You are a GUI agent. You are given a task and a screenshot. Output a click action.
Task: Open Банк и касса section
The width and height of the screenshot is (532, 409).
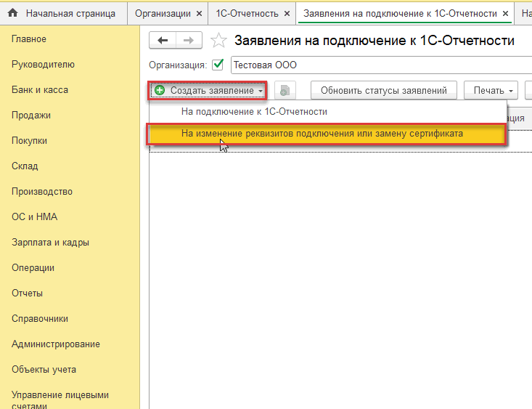(40, 90)
